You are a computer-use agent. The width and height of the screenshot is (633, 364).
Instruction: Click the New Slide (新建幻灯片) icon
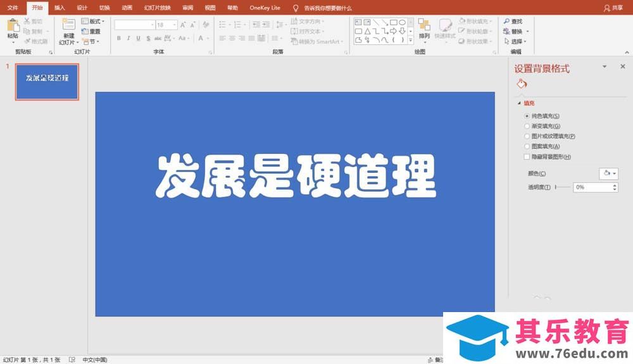click(68, 25)
